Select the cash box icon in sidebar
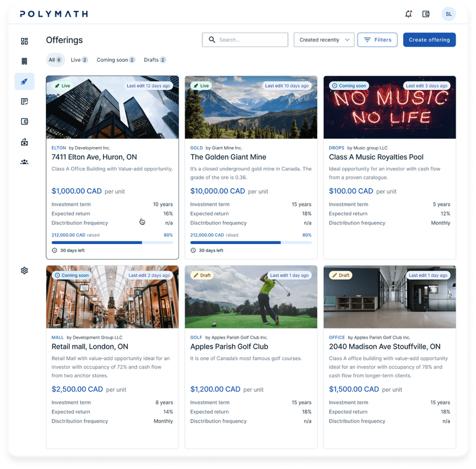This screenshot has width=476, height=469. (x=24, y=141)
